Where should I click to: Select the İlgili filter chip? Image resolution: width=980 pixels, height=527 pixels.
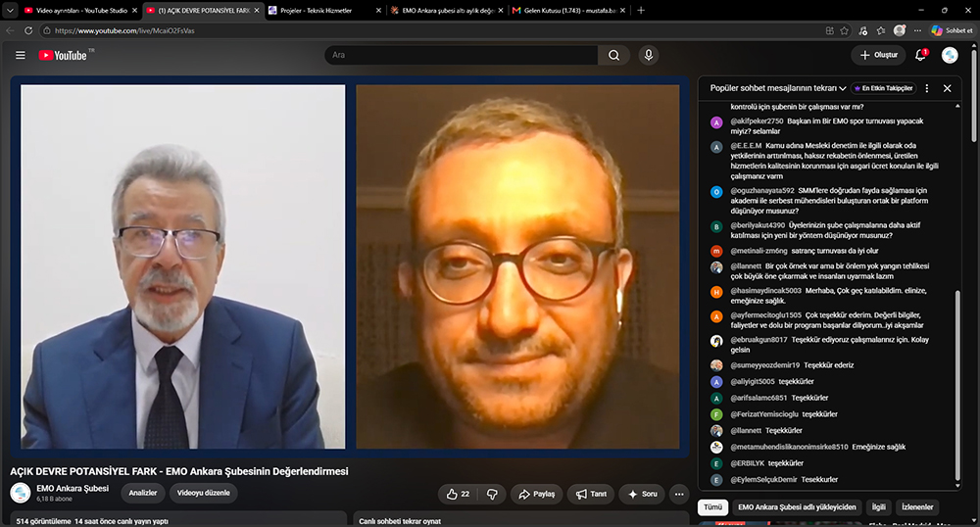click(x=879, y=507)
